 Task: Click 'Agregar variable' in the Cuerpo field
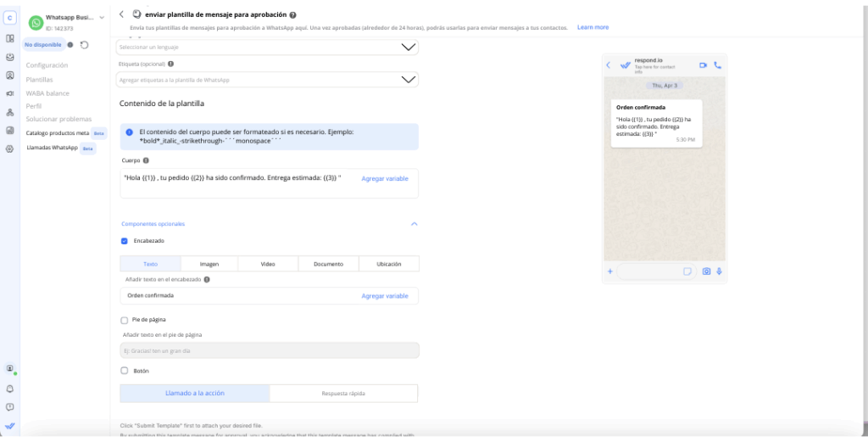pyautogui.click(x=385, y=179)
